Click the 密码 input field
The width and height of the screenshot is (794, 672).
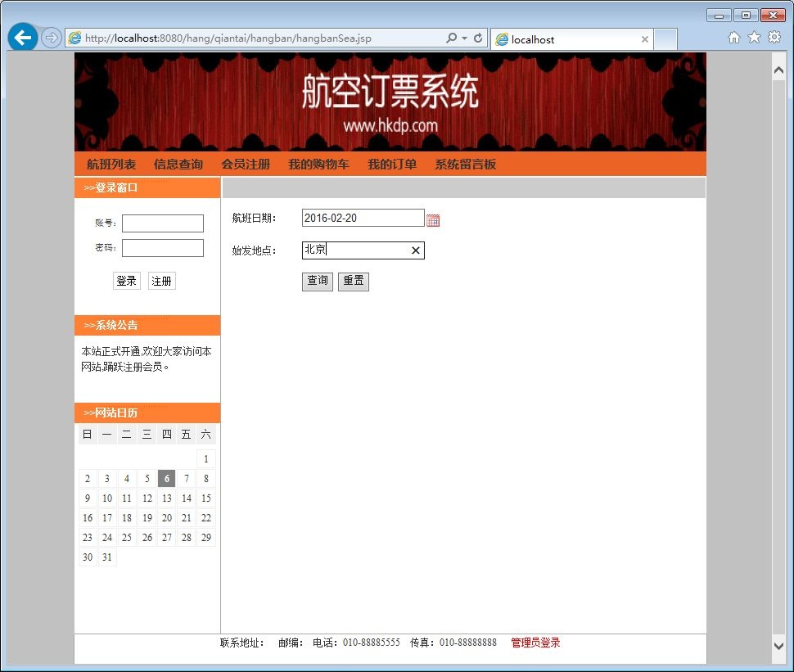coord(163,248)
